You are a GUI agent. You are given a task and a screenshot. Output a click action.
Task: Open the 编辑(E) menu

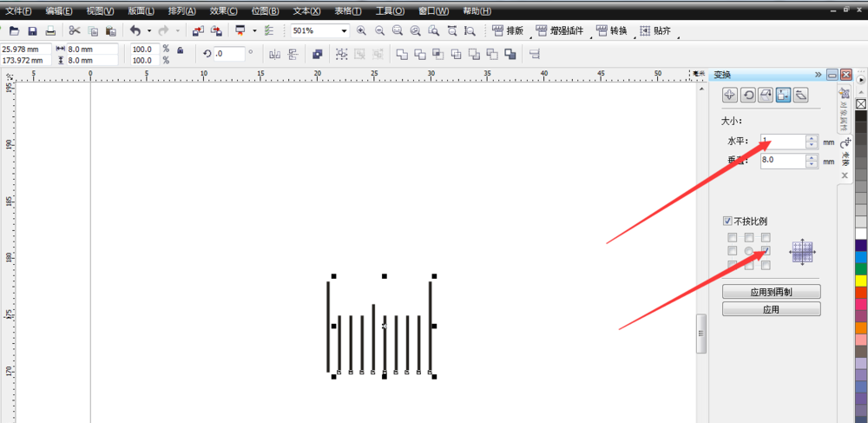pyautogui.click(x=59, y=11)
